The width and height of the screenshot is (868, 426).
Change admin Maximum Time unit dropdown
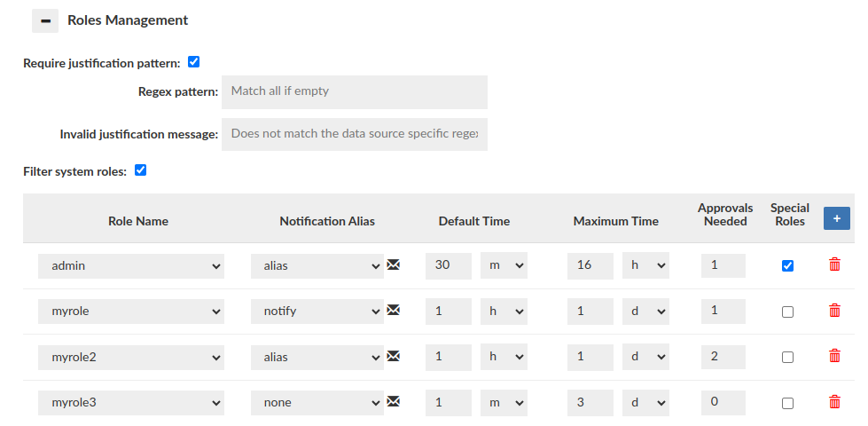click(x=645, y=265)
